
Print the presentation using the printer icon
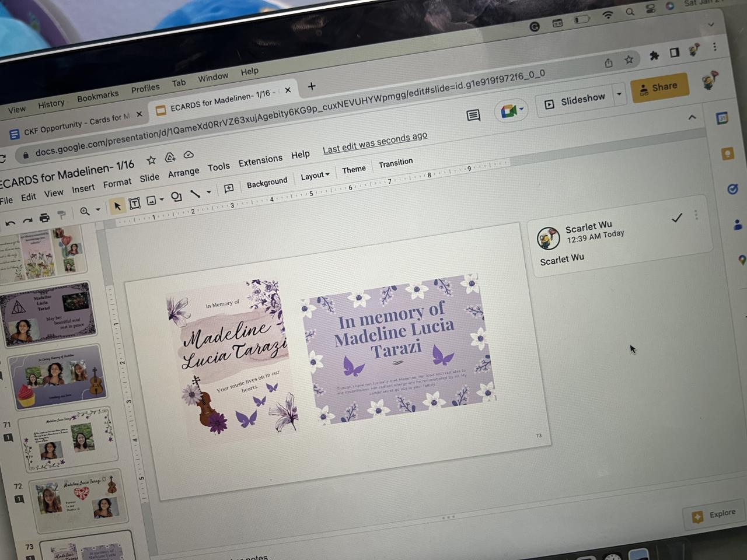(x=44, y=218)
